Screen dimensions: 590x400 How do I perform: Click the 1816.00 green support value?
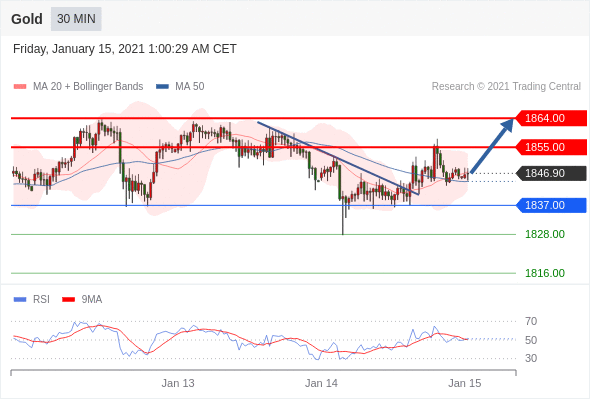click(545, 273)
